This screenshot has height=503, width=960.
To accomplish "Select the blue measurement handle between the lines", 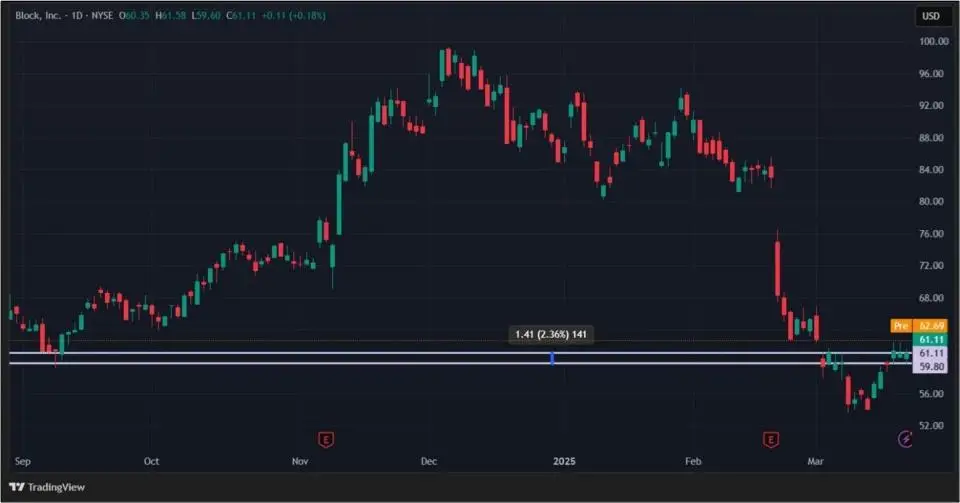I will coord(552,358).
